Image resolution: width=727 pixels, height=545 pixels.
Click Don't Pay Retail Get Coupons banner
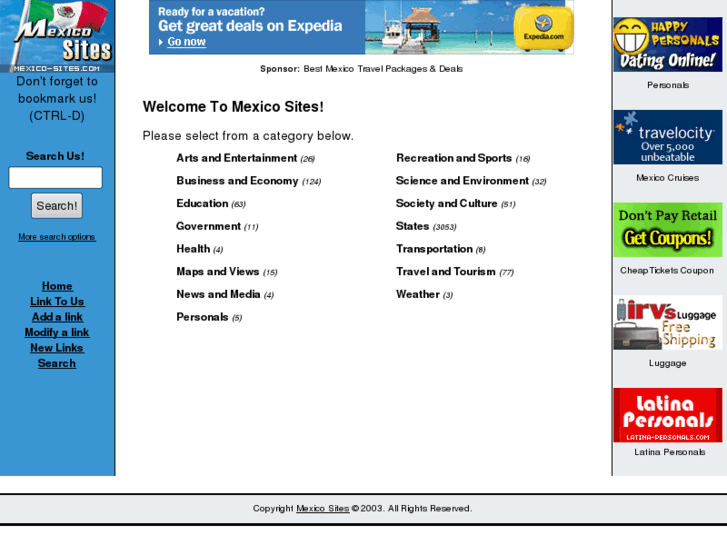tap(668, 230)
